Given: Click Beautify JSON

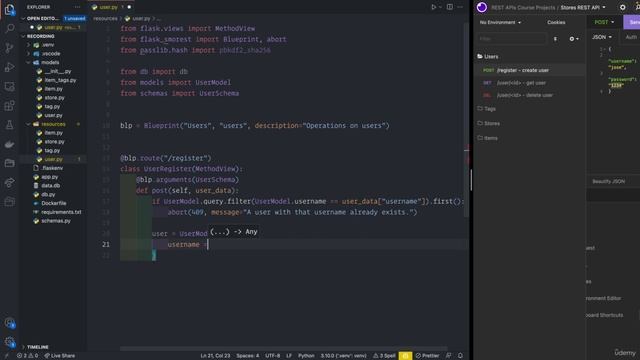Looking at the screenshot, I should [x=609, y=181].
